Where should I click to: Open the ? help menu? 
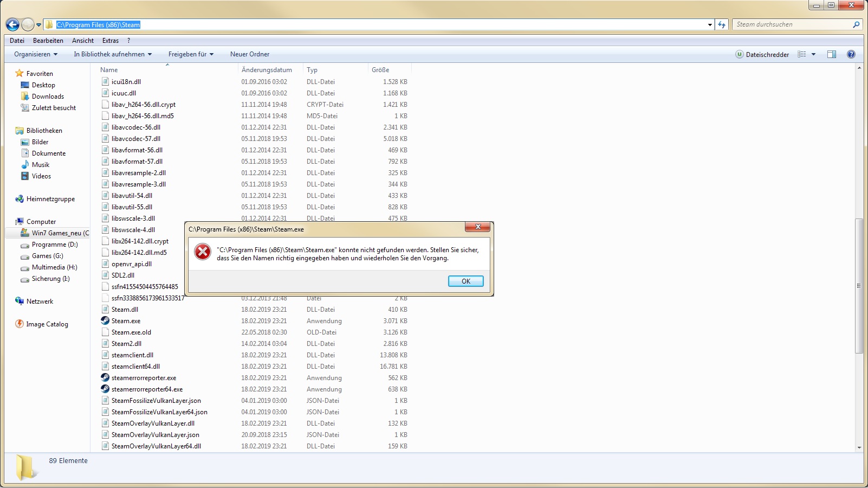pos(128,41)
